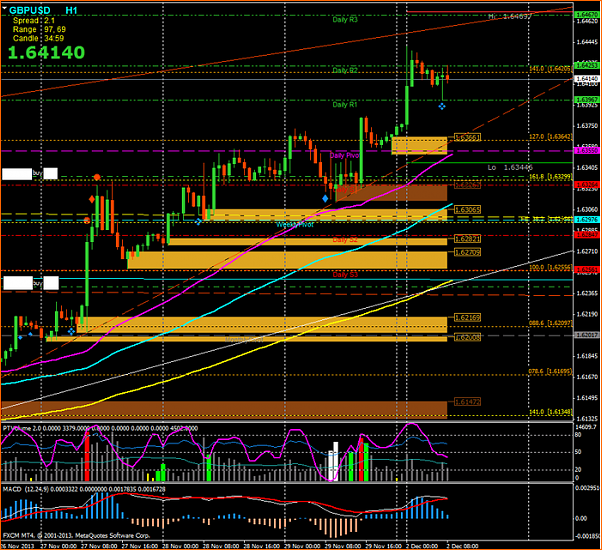This screenshot has height=550, width=602.
Task: Click the 1.62169 zone price tag
Action: point(467,318)
